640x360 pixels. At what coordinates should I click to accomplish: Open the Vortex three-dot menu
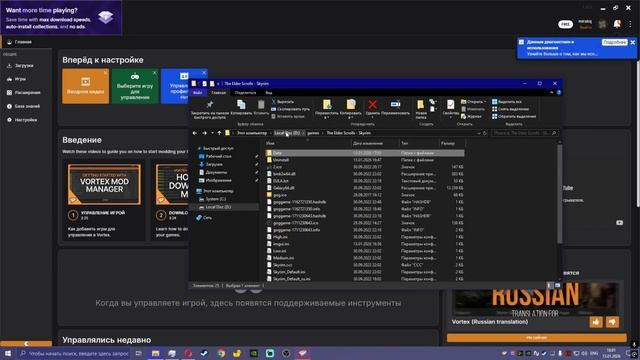click(x=630, y=24)
